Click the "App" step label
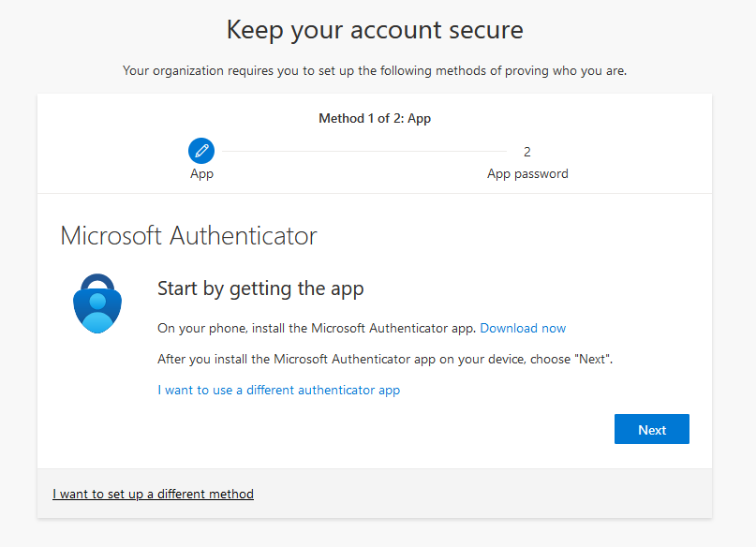 click(201, 173)
